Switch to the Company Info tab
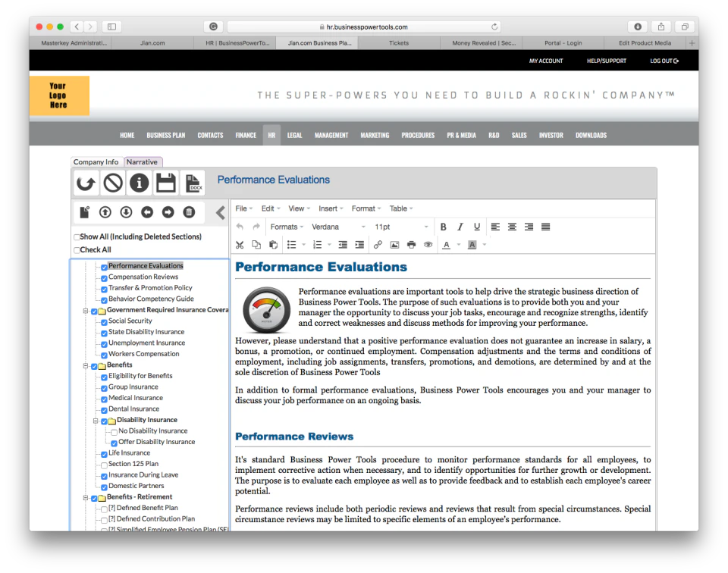Screen dimensions: 728x573 (x=96, y=162)
